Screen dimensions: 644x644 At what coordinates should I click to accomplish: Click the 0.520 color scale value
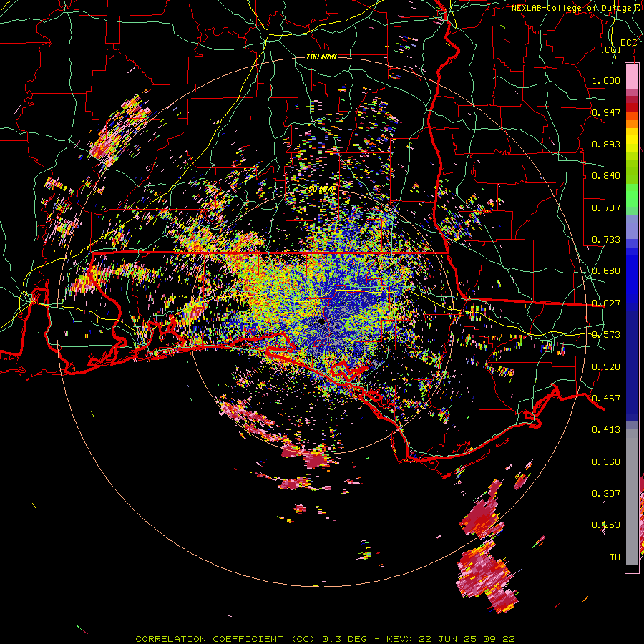click(x=606, y=367)
